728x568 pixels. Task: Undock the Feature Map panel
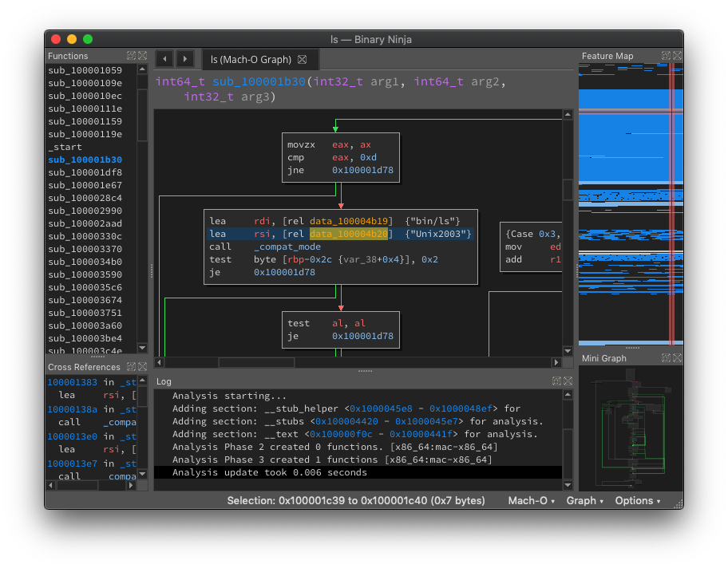[x=665, y=56]
